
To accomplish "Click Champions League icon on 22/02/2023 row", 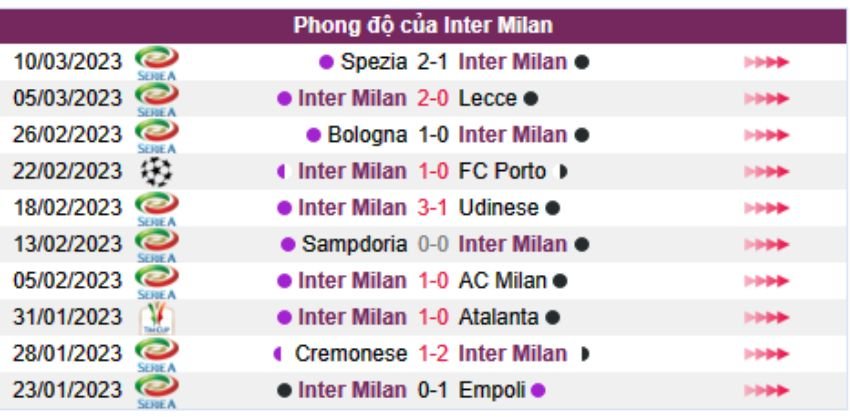I will point(155,172).
